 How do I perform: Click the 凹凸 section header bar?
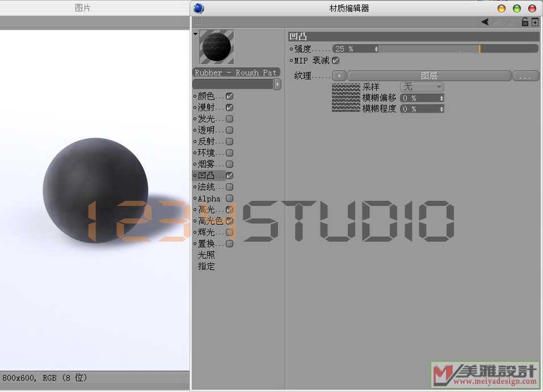[x=414, y=36]
